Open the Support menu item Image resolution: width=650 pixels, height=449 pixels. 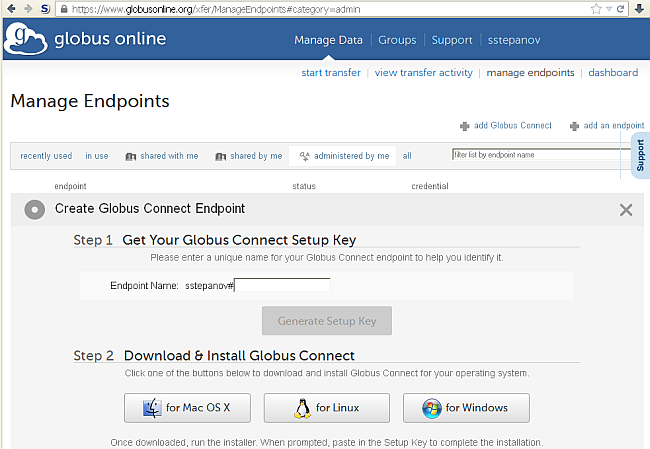(x=452, y=40)
